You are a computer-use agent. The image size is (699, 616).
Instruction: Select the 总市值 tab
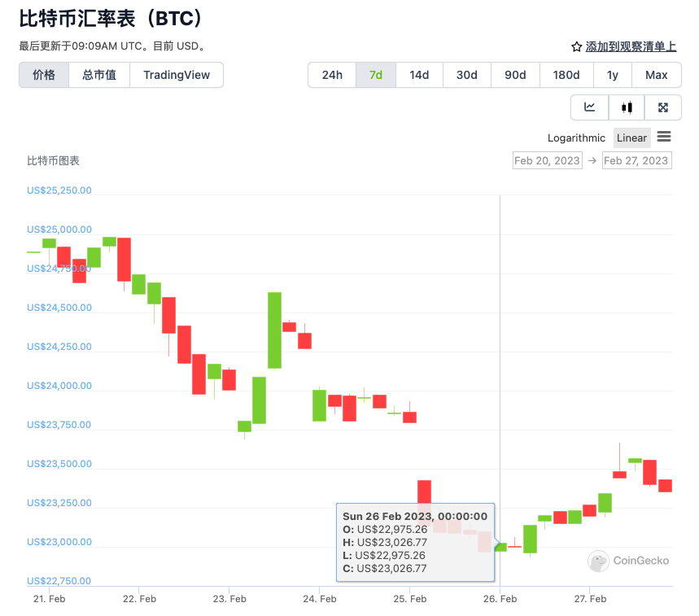[x=99, y=75]
